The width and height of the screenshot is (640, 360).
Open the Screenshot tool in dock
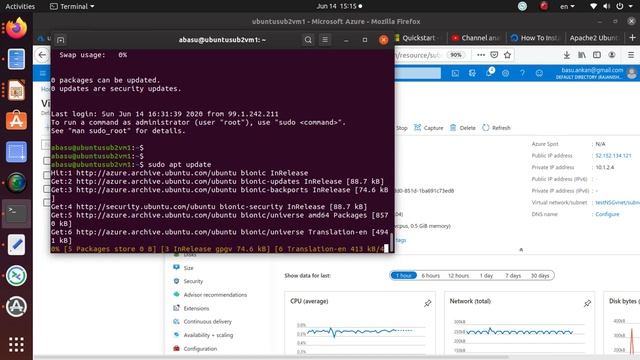click(x=16, y=152)
